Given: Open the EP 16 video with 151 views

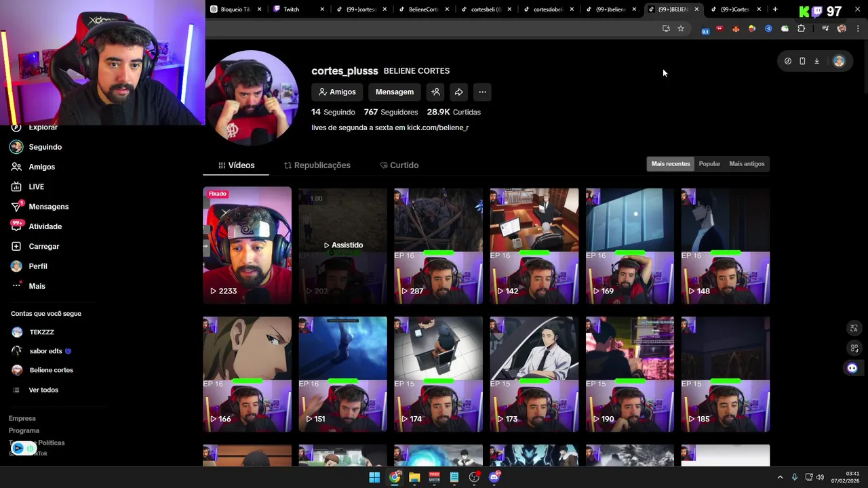Looking at the screenshot, I should [342, 374].
